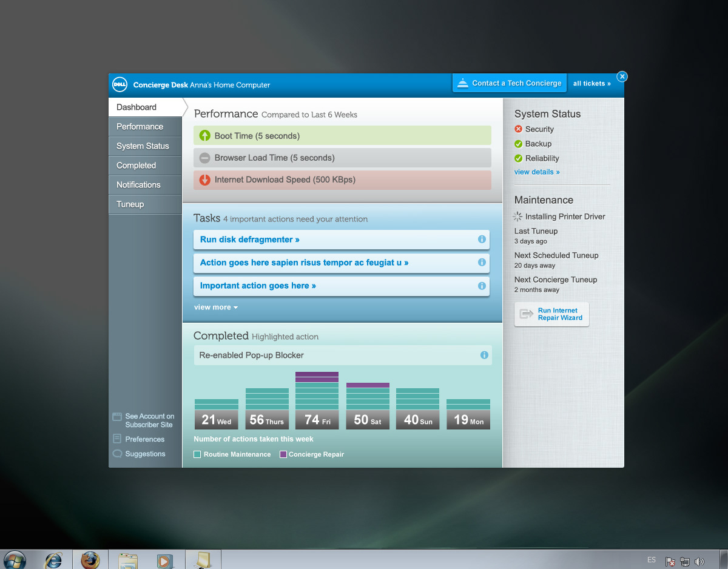Viewport: 728px width, 569px height.
Task: Click the concierge bell icon
Action: (x=462, y=84)
